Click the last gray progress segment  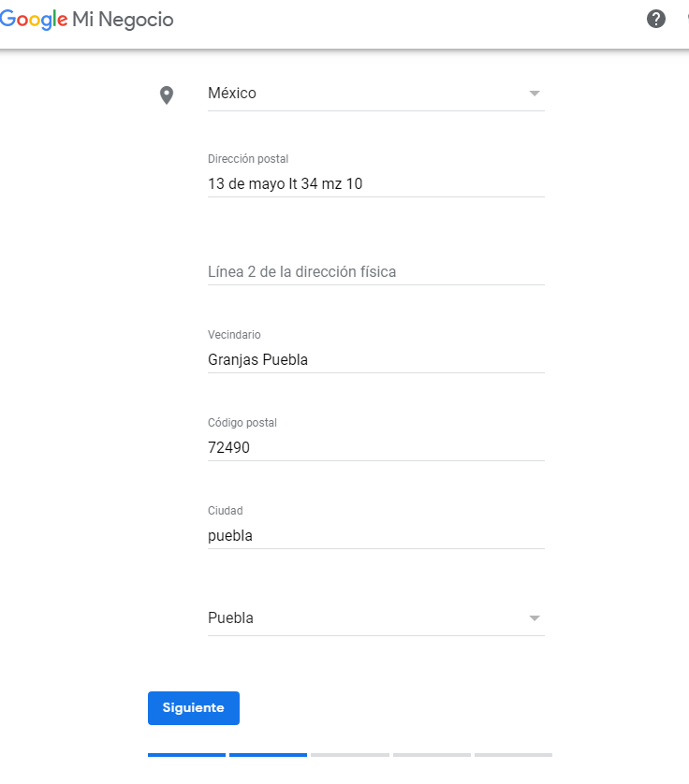tap(513, 754)
